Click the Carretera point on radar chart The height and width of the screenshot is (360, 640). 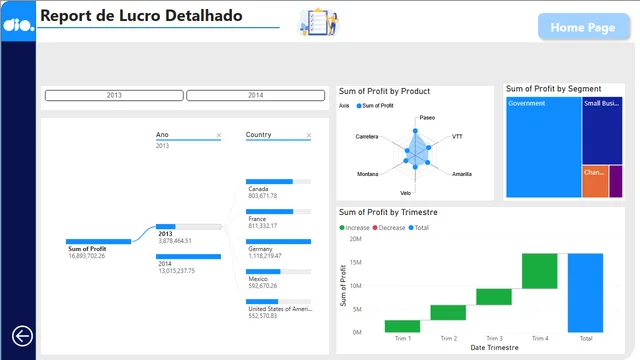(407, 151)
